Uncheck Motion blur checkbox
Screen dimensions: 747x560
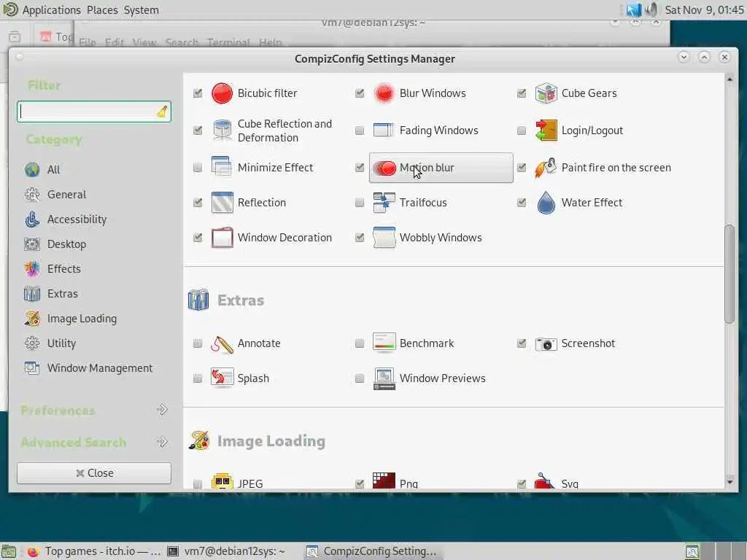[x=360, y=168]
